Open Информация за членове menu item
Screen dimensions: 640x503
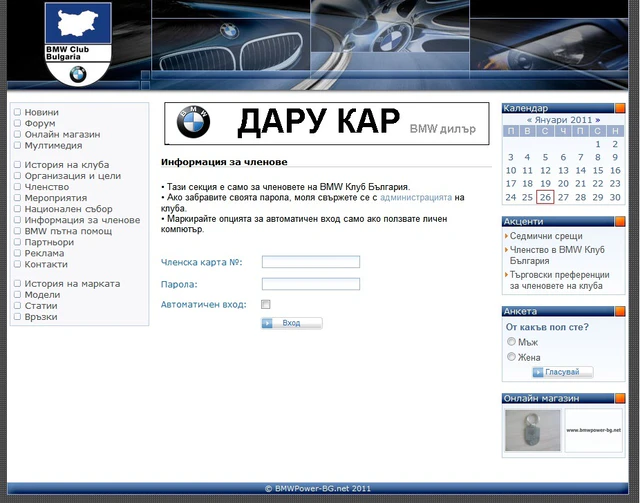82,220
